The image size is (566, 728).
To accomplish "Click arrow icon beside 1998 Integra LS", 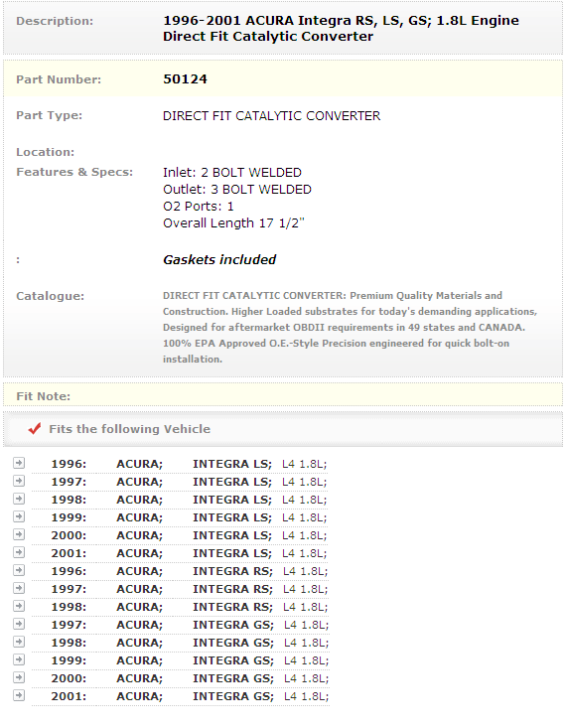I will (19, 499).
